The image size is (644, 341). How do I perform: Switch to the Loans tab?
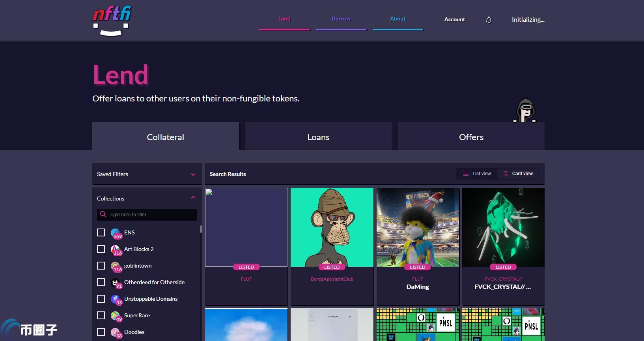click(x=318, y=136)
